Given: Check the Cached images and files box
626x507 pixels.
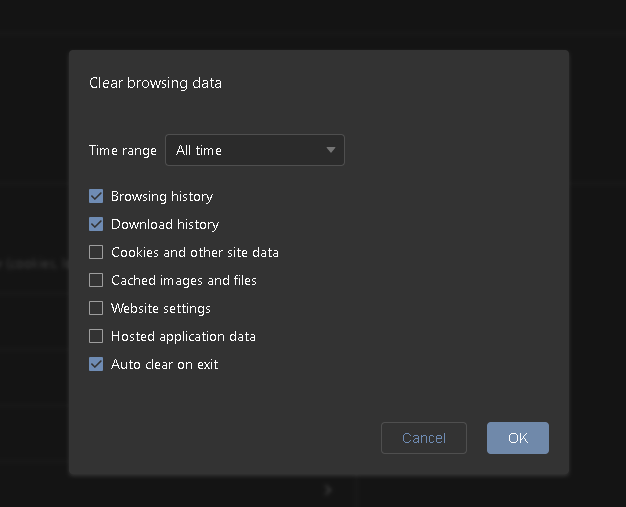Looking at the screenshot, I should (96, 280).
